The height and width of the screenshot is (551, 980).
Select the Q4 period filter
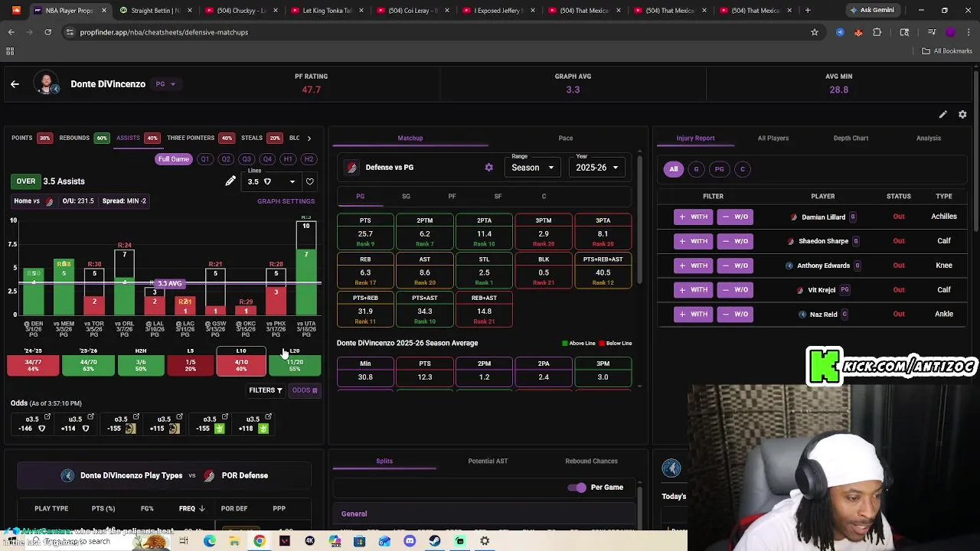tap(267, 159)
